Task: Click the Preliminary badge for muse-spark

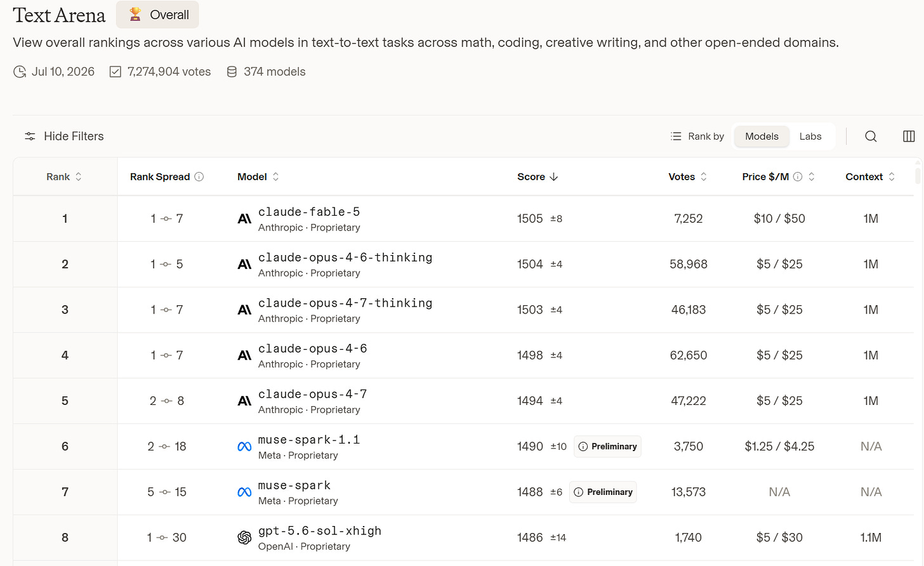Action: pos(603,492)
